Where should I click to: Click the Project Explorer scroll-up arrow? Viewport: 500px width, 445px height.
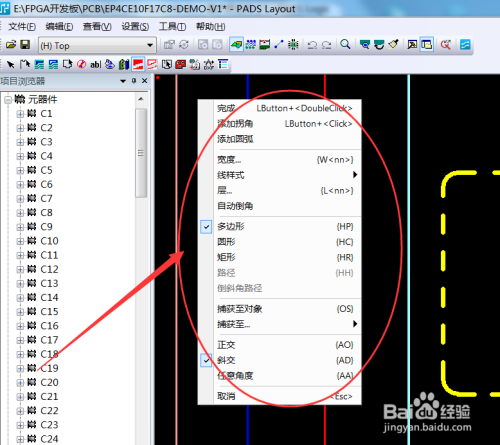point(141,99)
